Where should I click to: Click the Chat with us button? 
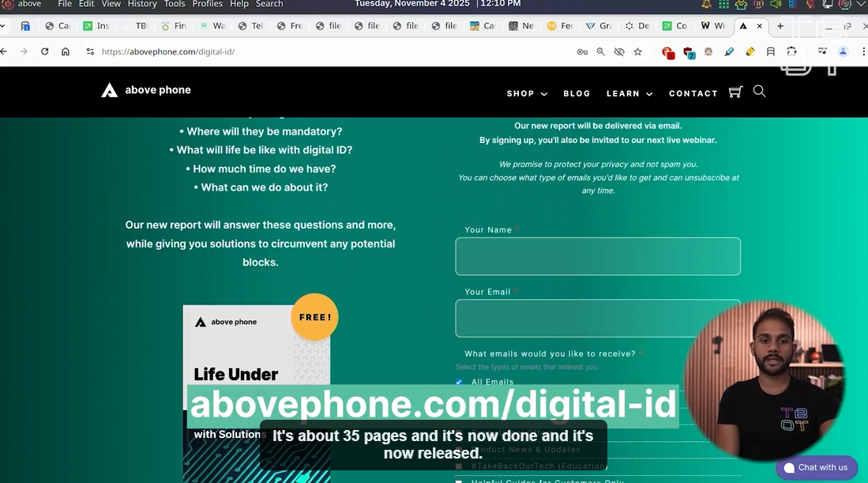click(x=816, y=467)
